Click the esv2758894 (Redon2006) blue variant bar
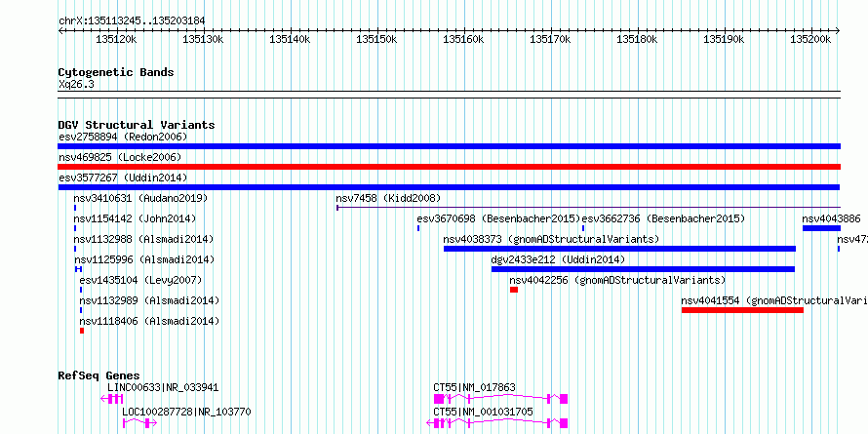This screenshot has height=434, width=868. pyautogui.click(x=449, y=146)
